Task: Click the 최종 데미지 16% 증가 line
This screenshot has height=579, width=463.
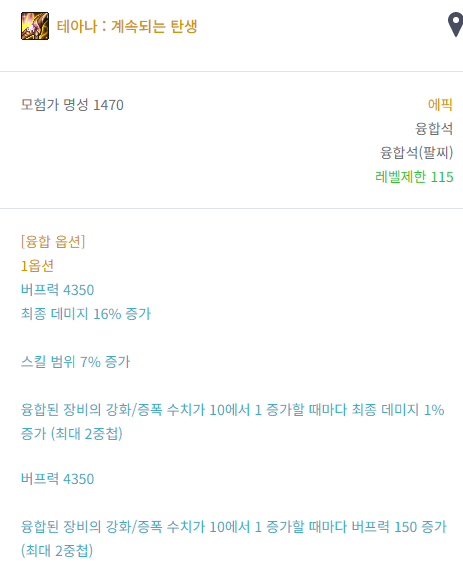Action: click(x=86, y=314)
